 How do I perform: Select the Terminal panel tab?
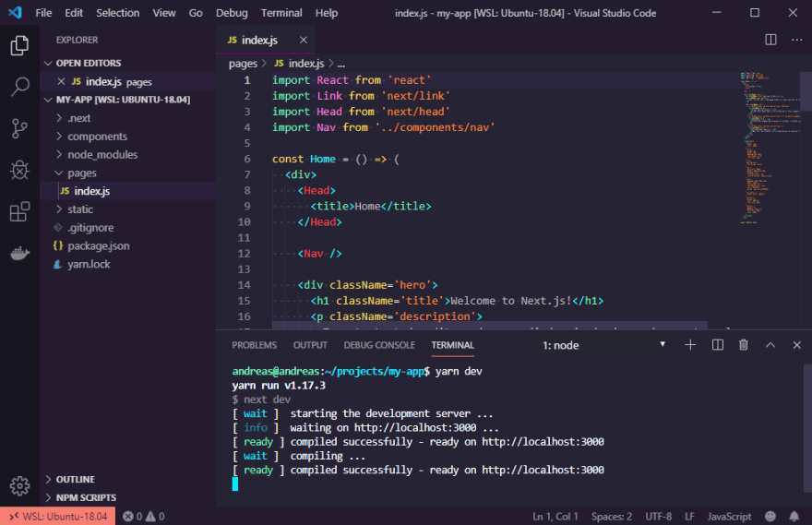453,345
